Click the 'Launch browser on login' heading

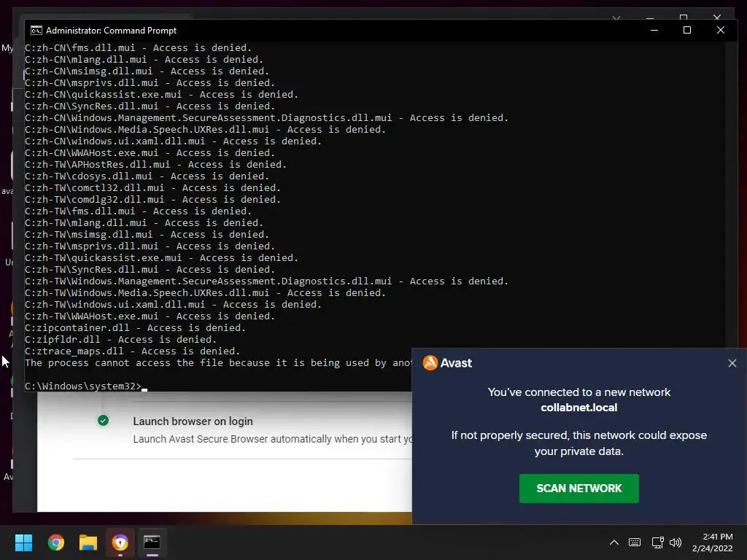(x=193, y=421)
